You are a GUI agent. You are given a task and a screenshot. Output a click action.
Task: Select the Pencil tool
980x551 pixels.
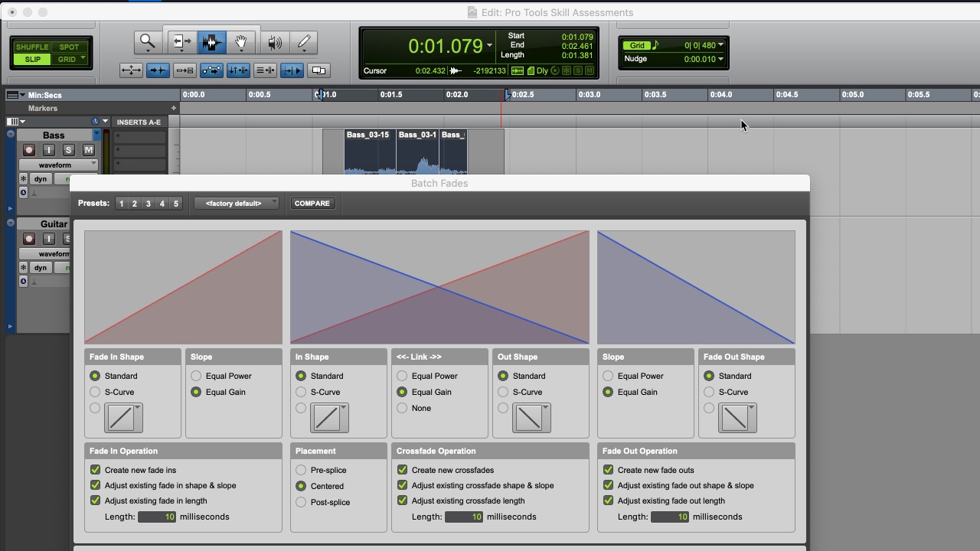(x=304, y=42)
